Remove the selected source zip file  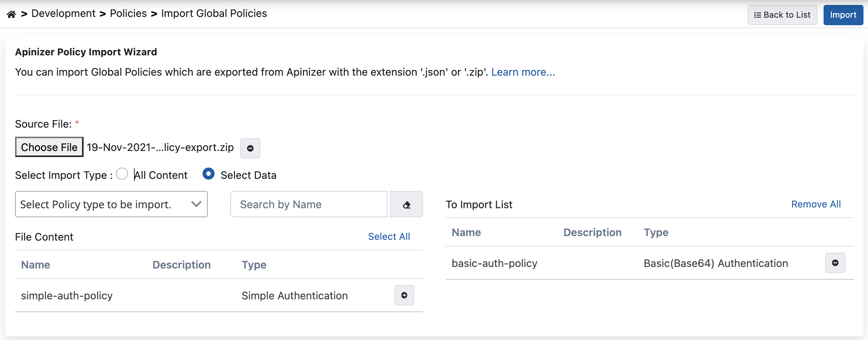click(x=250, y=148)
